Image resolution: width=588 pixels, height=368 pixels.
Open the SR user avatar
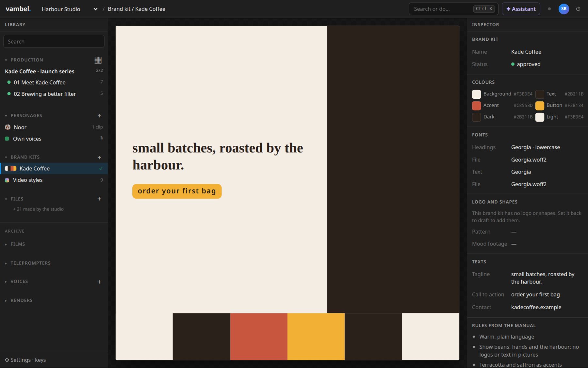pos(564,9)
